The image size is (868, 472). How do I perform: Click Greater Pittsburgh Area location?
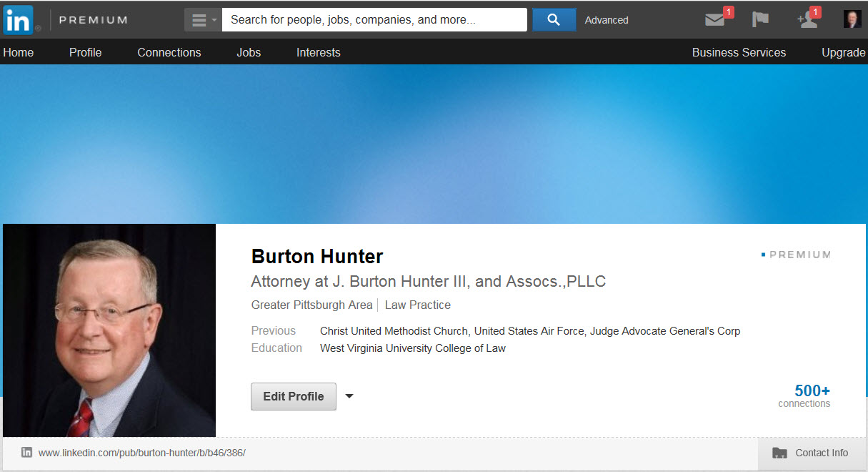pyautogui.click(x=311, y=305)
